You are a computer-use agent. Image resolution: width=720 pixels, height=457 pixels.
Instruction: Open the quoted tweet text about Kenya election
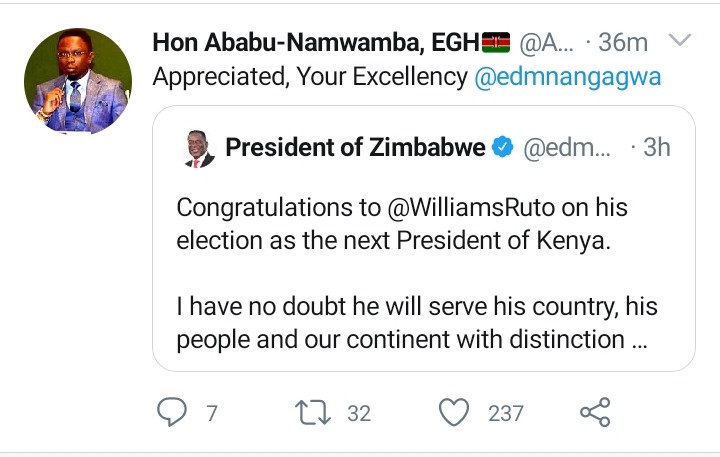coord(417,274)
